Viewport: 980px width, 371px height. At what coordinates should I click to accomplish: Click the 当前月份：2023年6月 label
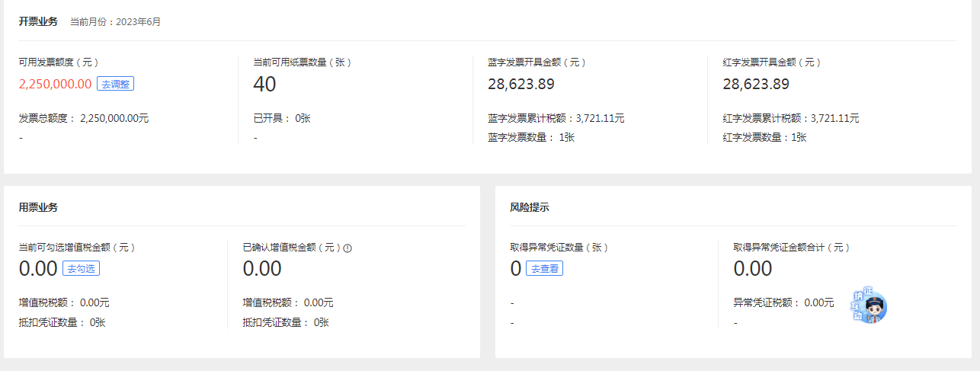(115, 22)
